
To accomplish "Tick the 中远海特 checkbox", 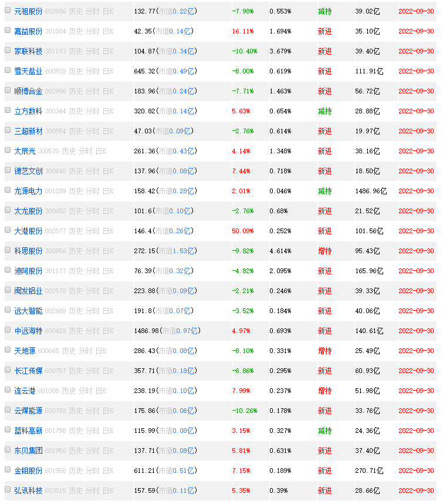I will (x=8, y=330).
